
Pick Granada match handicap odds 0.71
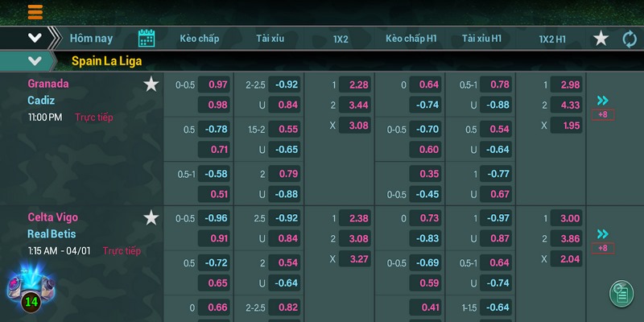tap(213, 149)
